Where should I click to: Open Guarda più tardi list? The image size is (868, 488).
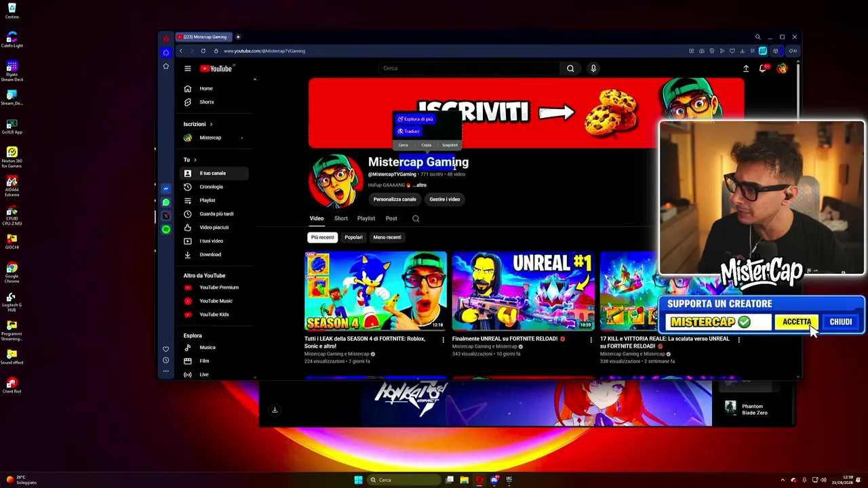point(214,213)
